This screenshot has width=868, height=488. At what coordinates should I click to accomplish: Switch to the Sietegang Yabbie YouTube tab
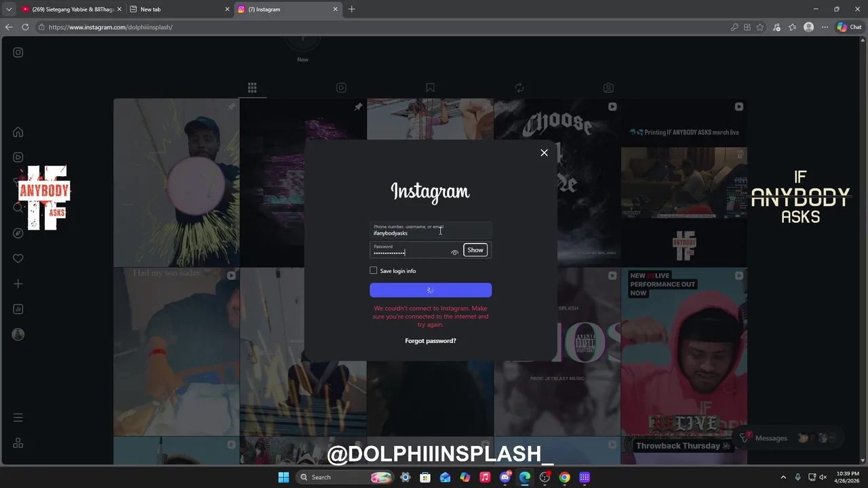point(71,9)
